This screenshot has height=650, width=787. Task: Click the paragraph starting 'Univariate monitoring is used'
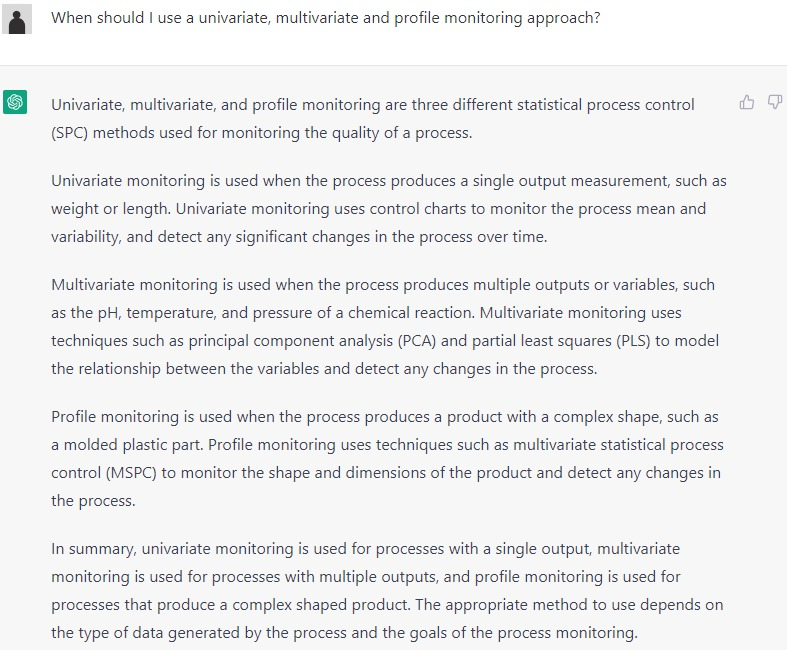pos(388,209)
